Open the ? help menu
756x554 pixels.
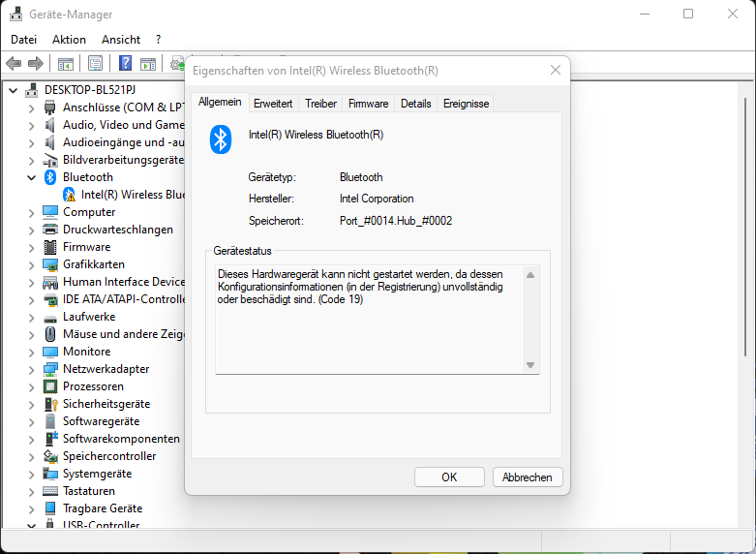pos(159,40)
